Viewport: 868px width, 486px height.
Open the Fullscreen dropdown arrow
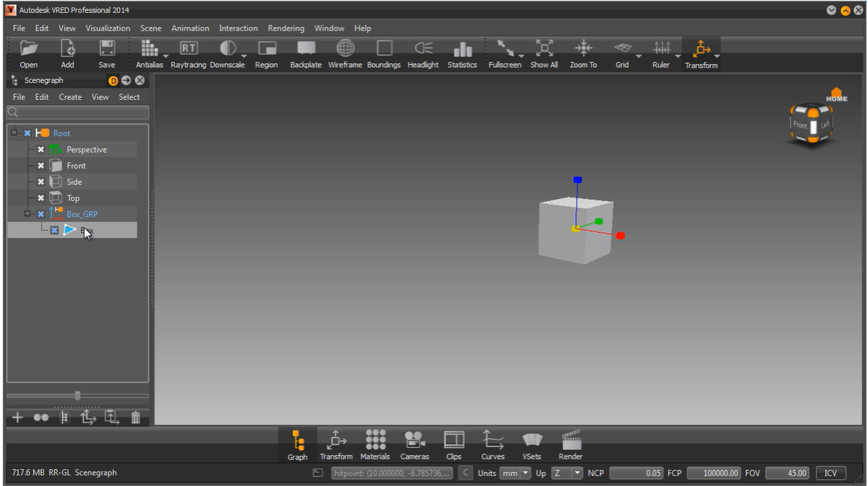[x=520, y=56]
